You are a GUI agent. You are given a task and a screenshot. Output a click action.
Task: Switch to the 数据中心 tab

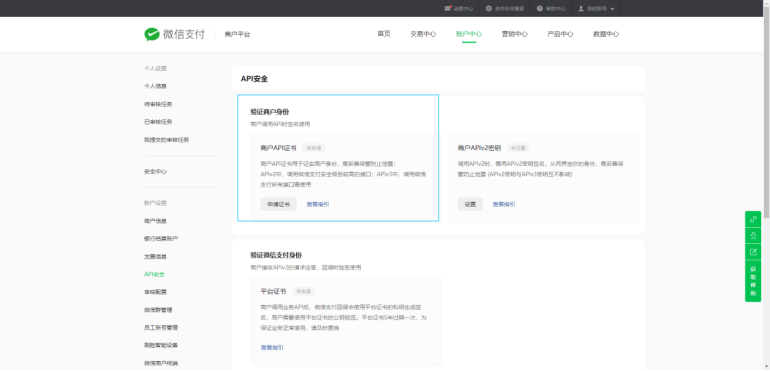click(x=606, y=34)
